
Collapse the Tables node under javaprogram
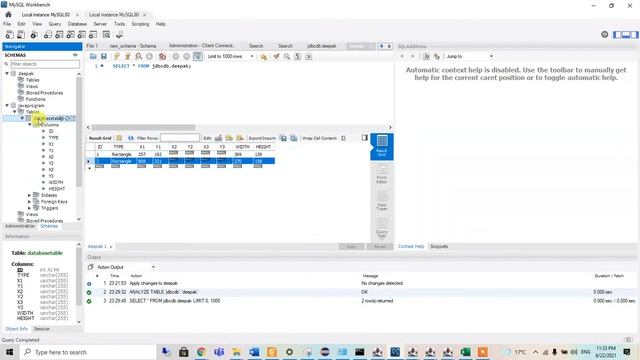15,111
